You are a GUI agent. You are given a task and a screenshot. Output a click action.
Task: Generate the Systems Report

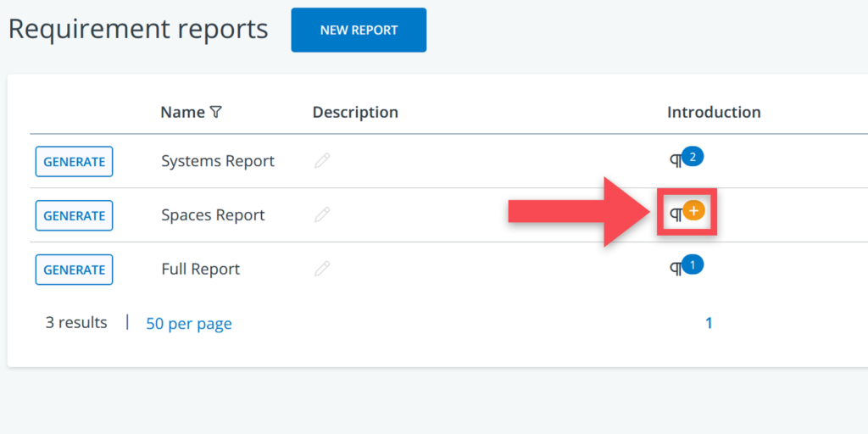(x=74, y=161)
